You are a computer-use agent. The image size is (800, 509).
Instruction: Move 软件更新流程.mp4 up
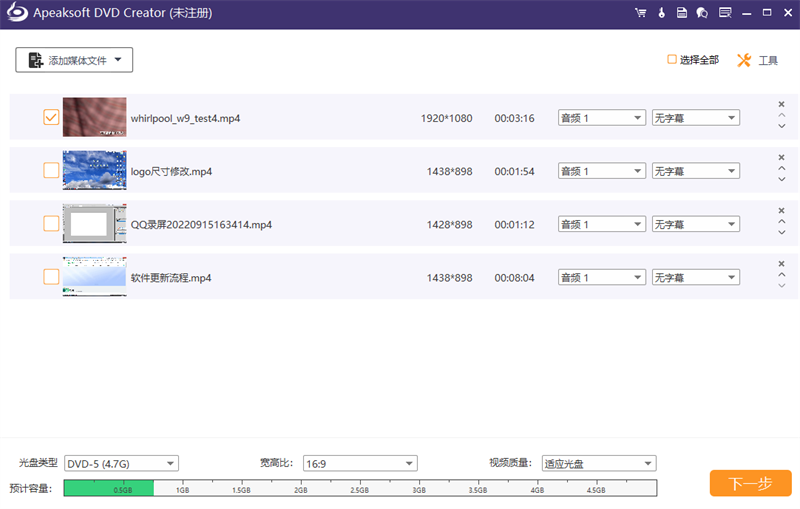pos(781,274)
